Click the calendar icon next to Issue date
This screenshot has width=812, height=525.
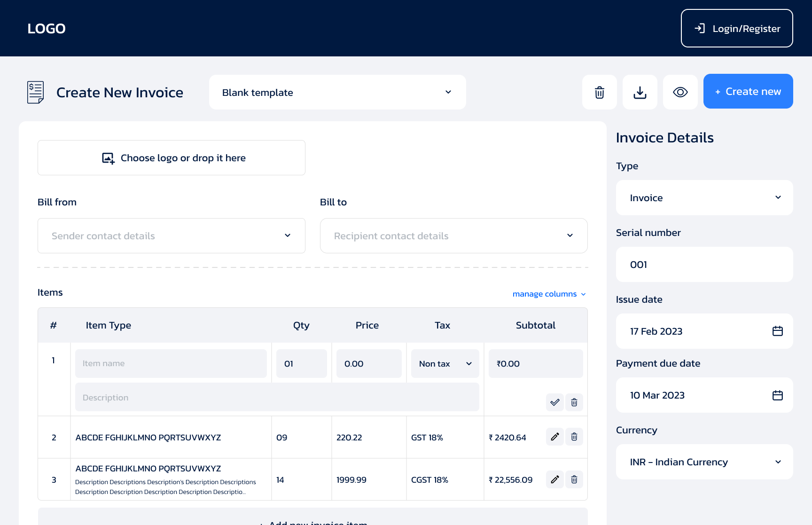point(778,331)
